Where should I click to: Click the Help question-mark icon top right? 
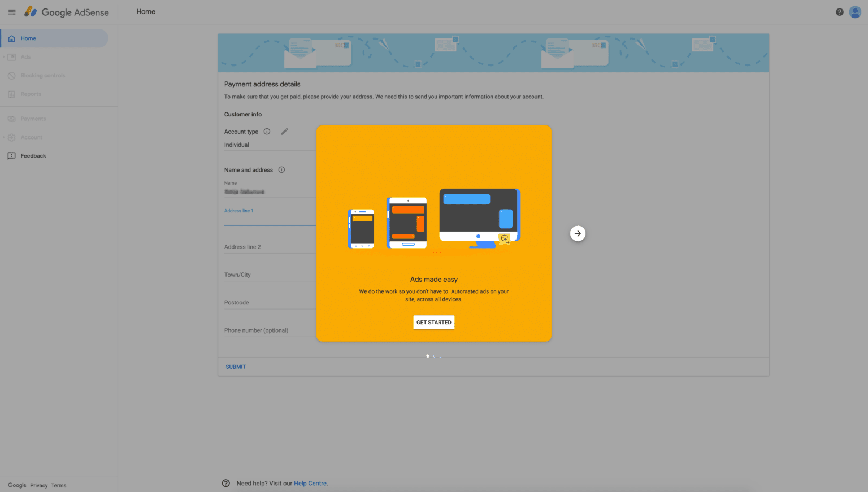tap(839, 11)
